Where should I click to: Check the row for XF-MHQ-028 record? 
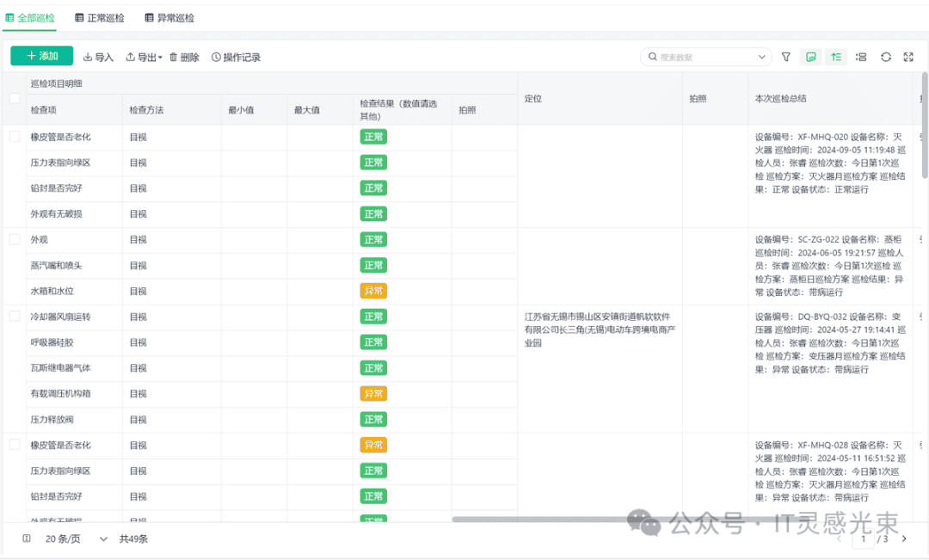(x=15, y=445)
